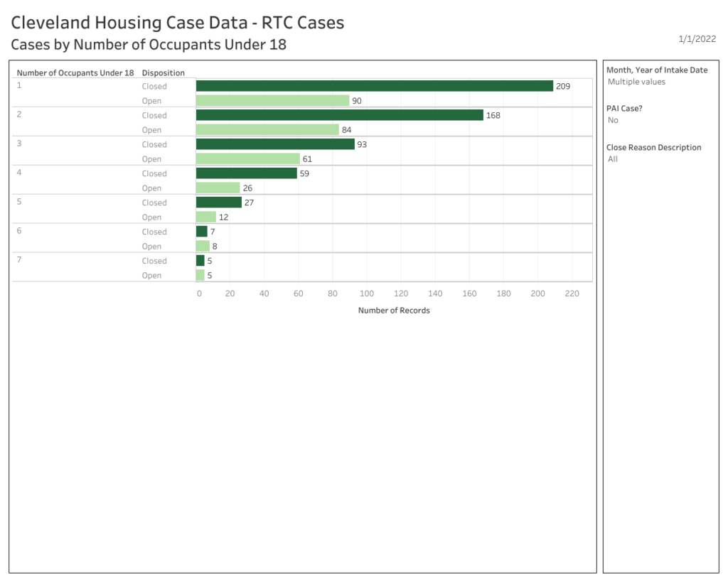Select the Closed bar for 1 occupant (209)
The width and height of the screenshot is (728, 582).
[374, 86]
